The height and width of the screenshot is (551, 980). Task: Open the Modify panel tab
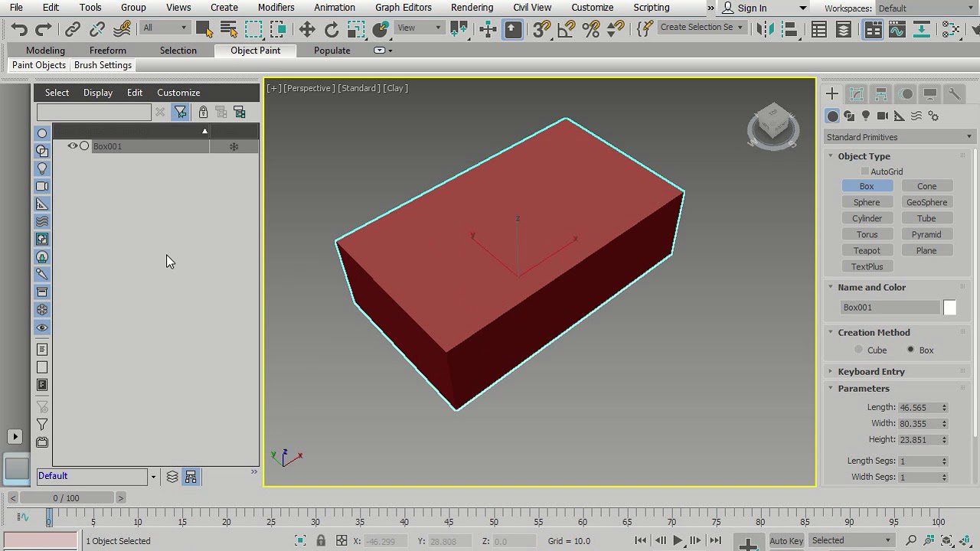857,93
